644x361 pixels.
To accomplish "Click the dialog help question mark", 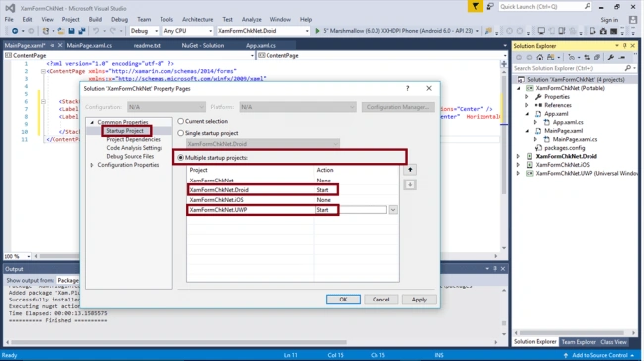I will click(407, 88).
